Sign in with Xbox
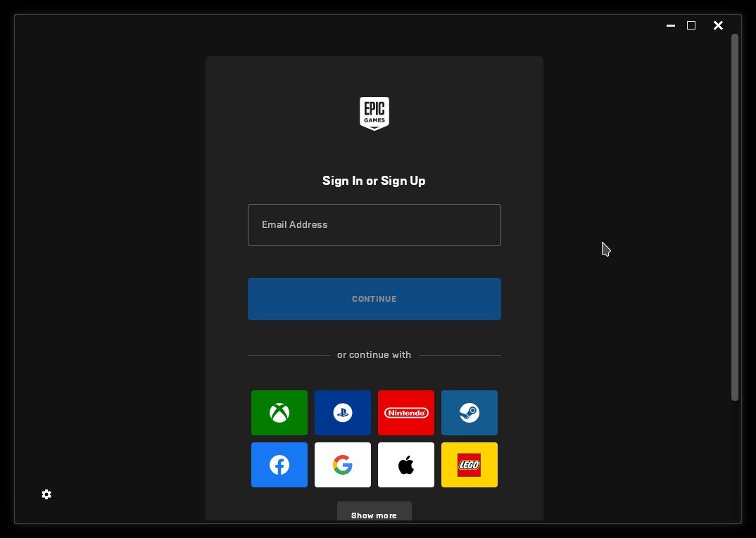756x538 pixels. tap(279, 413)
